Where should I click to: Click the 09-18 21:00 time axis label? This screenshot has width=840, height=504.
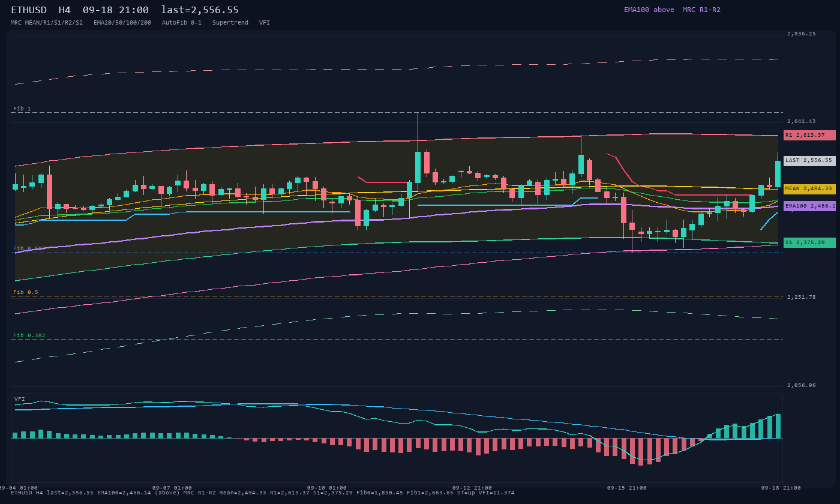tap(781, 488)
